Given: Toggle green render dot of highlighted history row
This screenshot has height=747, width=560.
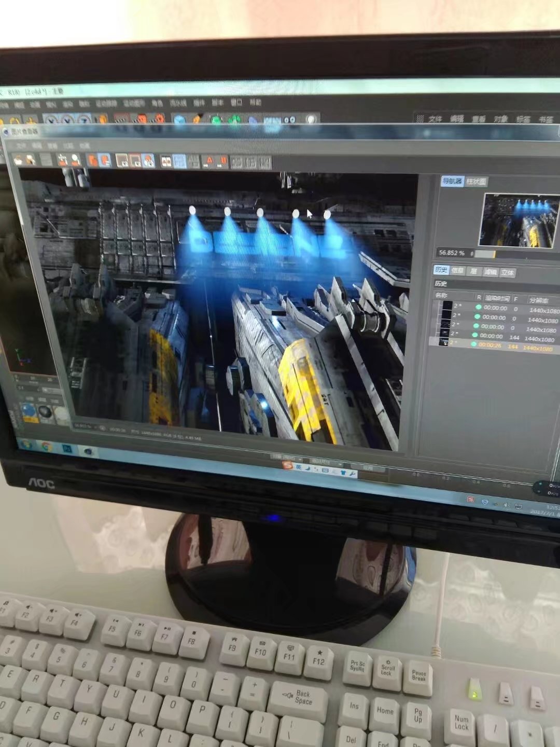Looking at the screenshot, I should coord(473,344).
